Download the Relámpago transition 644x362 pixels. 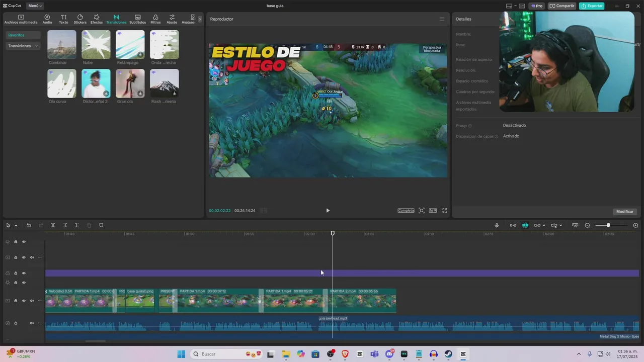tap(140, 55)
